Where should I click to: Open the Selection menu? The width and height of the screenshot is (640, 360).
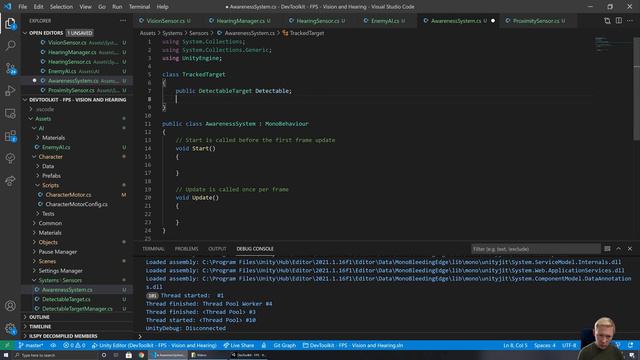click(61, 7)
